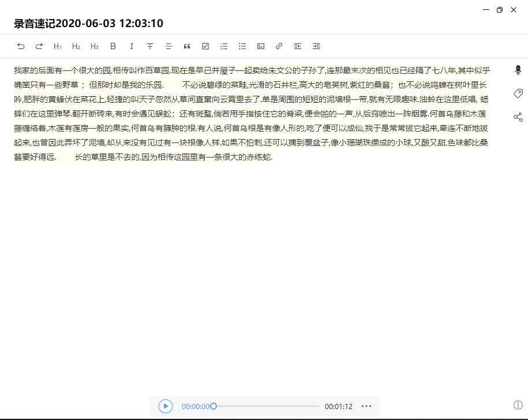
Task: Open the tag icon in the right sidebar
Action: 518,93
